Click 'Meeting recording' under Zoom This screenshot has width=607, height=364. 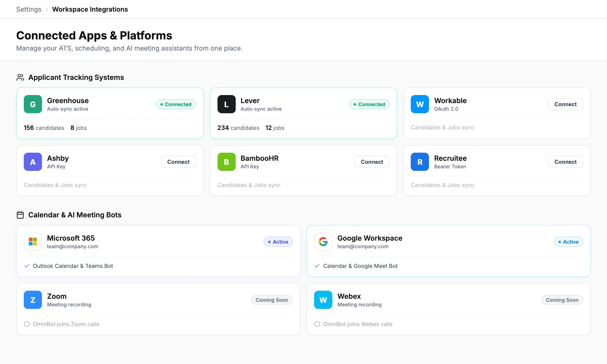69,305
